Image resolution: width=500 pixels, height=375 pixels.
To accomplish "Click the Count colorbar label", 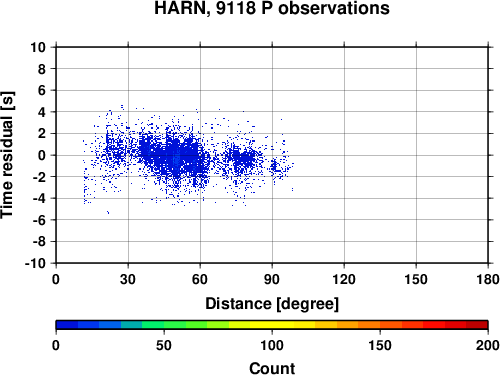I will click(272, 368).
